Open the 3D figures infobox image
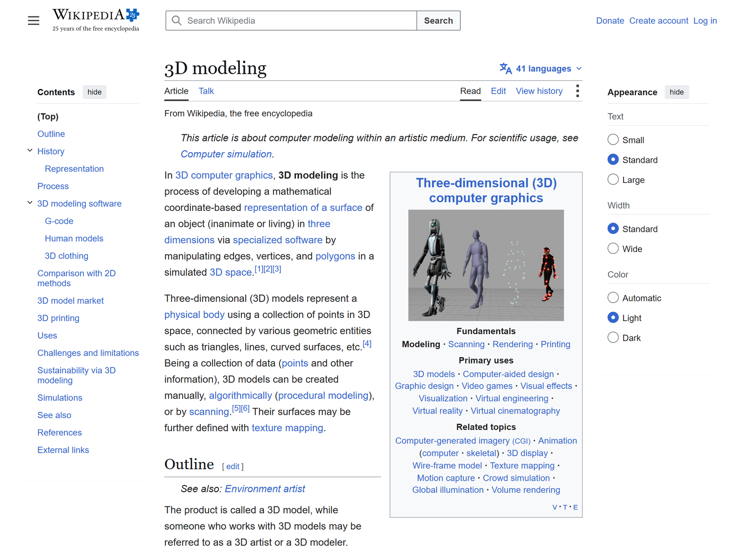747x560 pixels. (x=486, y=265)
